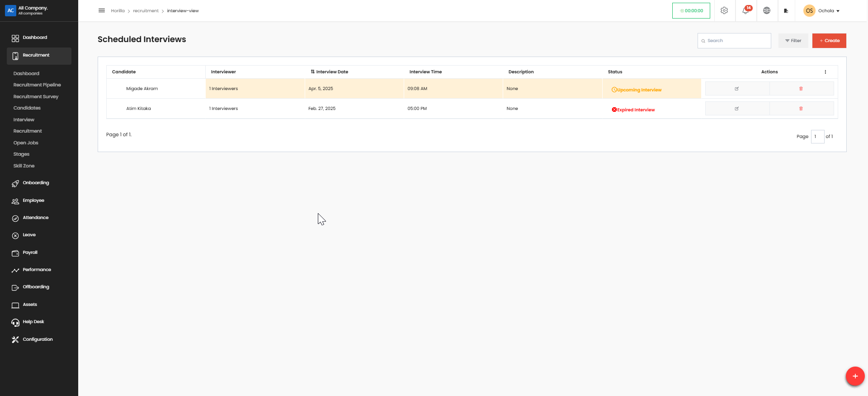This screenshot has width=868, height=396.
Task: Click the Create button
Action: coord(829,41)
